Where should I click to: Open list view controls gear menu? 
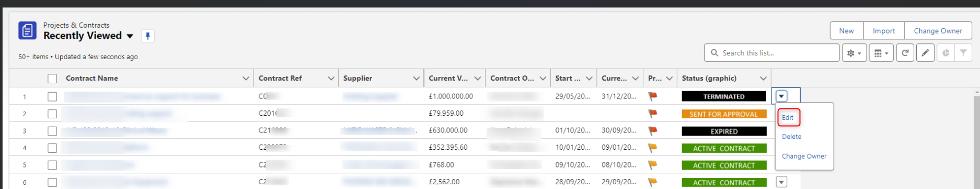click(x=854, y=53)
